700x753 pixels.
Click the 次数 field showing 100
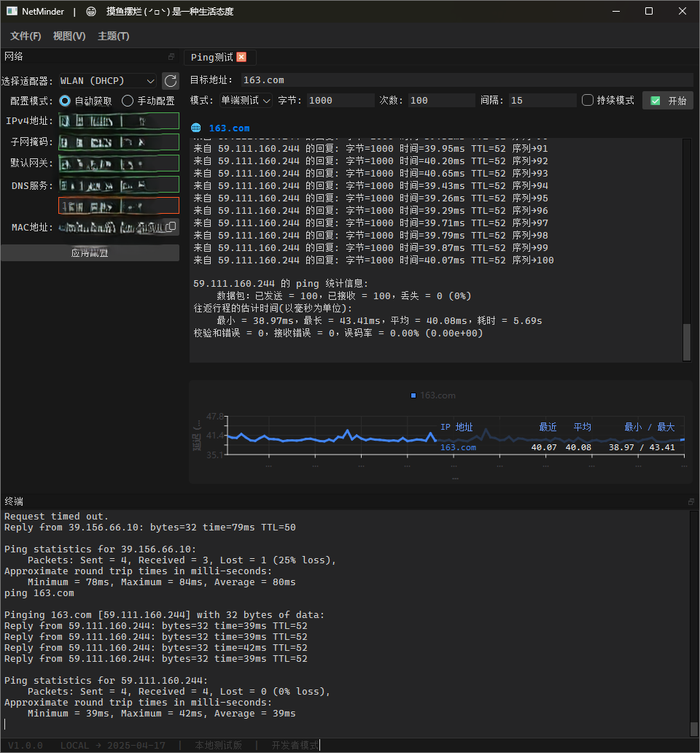[442, 101]
